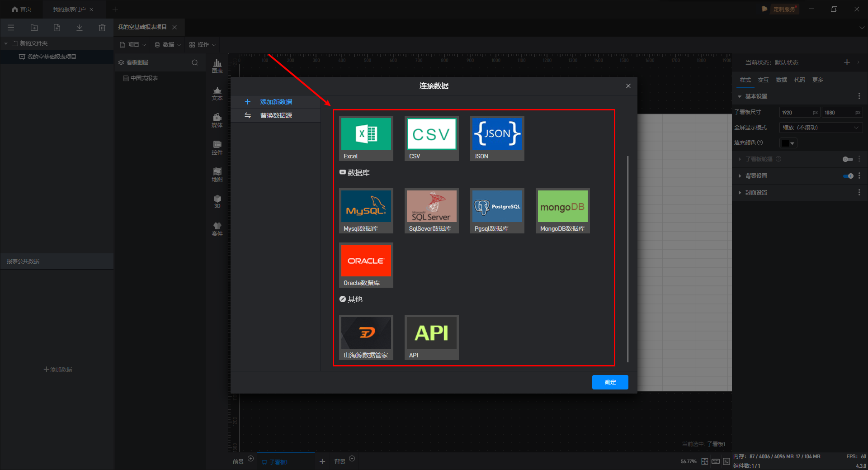Screen dimensions: 868x470
Task: Collapse the 新的文件夹 tree node
Action: tap(6, 43)
